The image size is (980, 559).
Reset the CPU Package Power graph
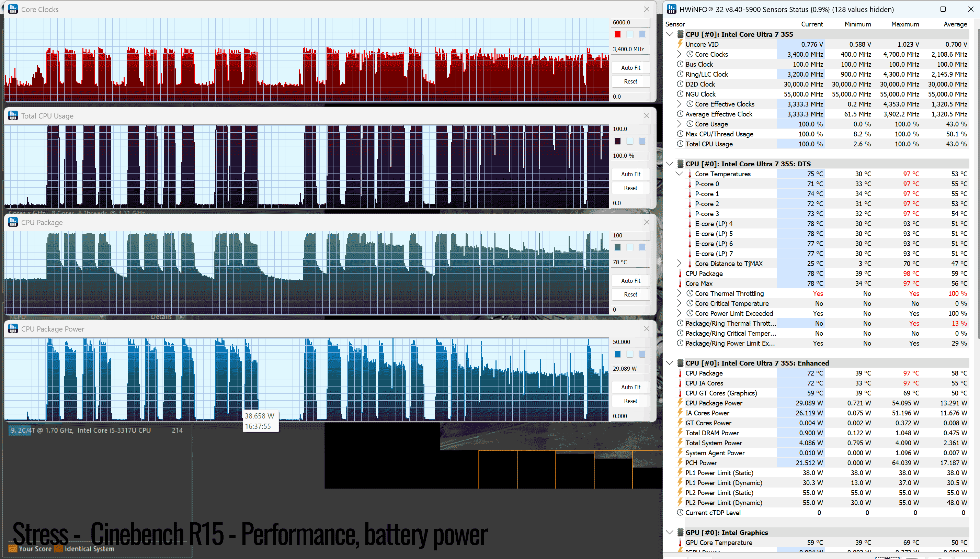pyautogui.click(x=630, y=401)
